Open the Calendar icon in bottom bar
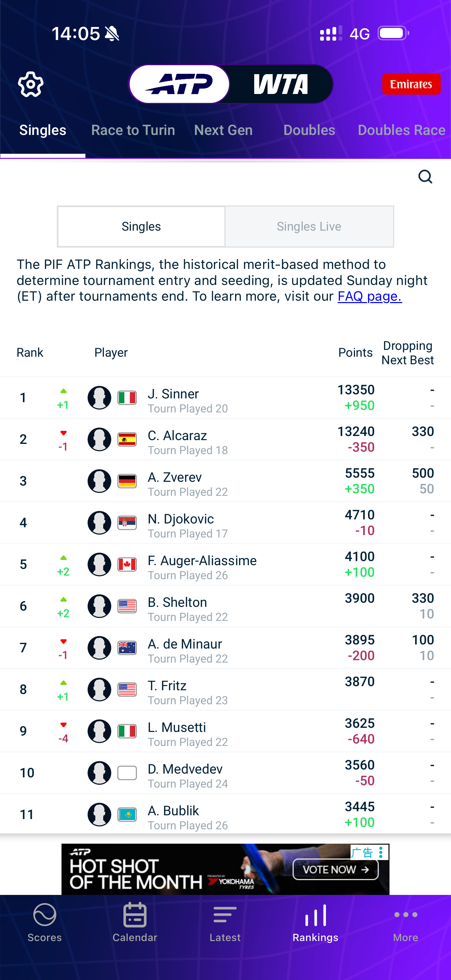This screenshot has height=980, width=451. [x=135, y=914]
